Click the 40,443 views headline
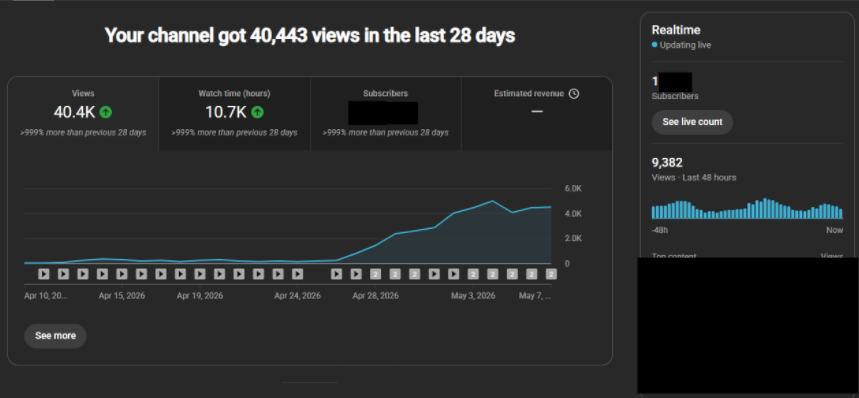859x398 pixels. pyautogui.click(x=310, y=36)
